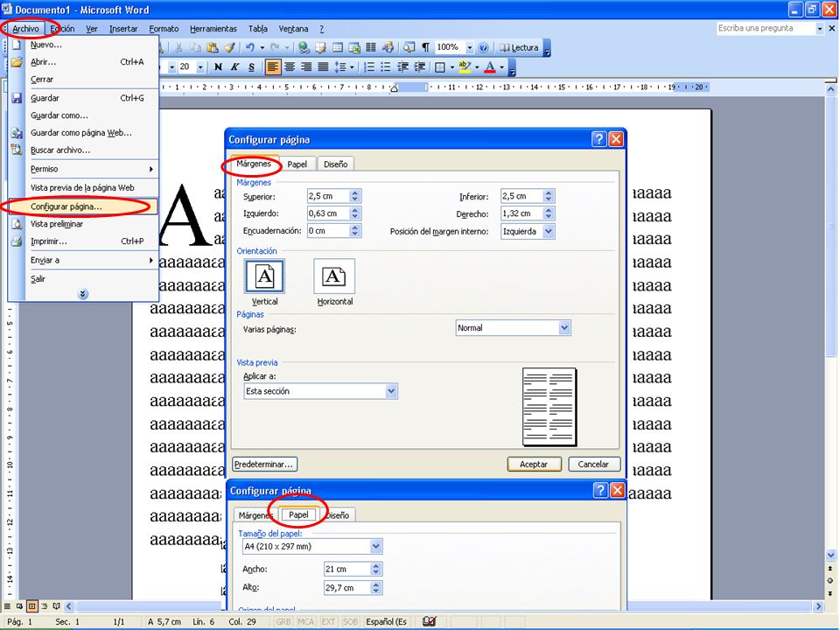The height and width of the screenshot is (630, 840).
Task: Toggle Bold with the N button
Action: [x=218, y=67]
